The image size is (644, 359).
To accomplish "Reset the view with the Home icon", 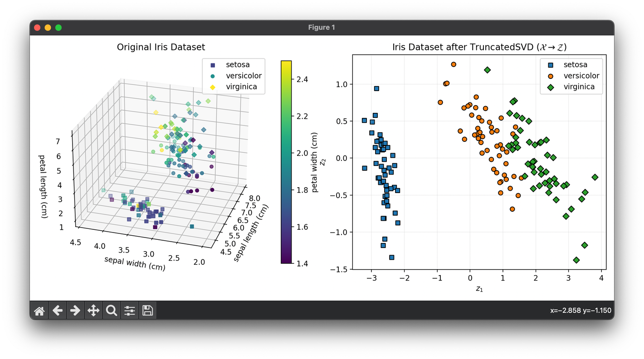I will click(39, 310).
